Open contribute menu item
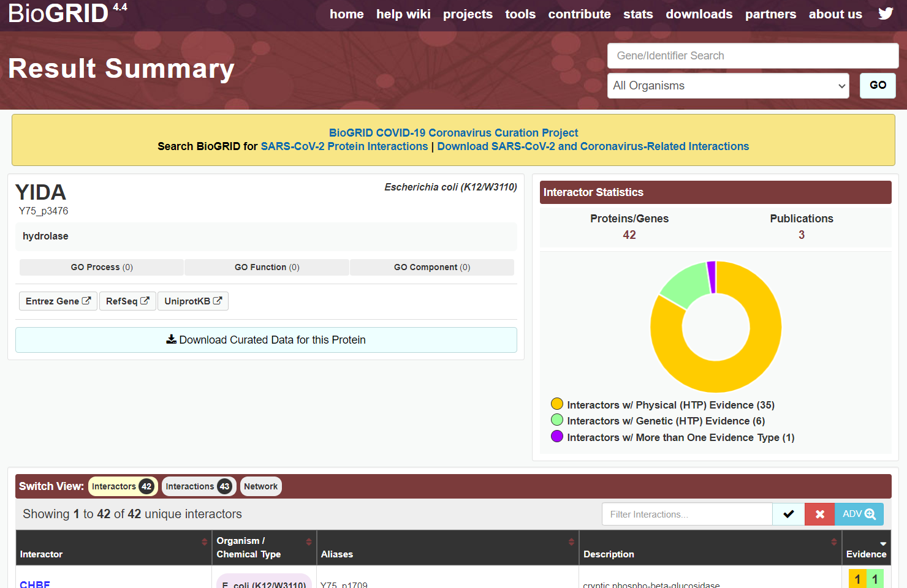Viewport: 907px width, 588px height. pyautogui.click(x=579, y=14)
